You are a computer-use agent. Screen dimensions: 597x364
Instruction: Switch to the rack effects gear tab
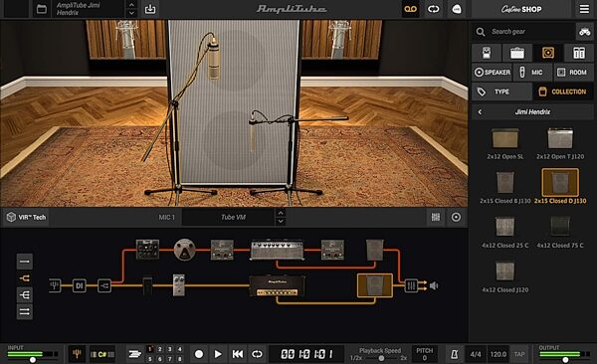point(579,53)
